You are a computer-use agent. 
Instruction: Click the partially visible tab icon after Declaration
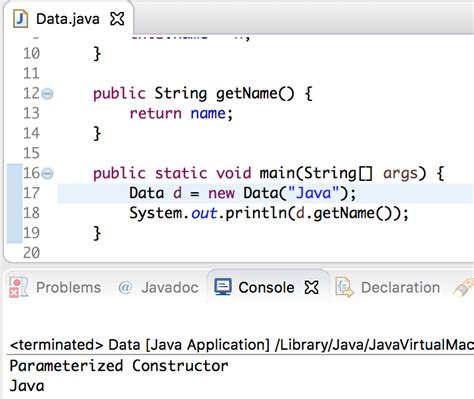[464, 287]
